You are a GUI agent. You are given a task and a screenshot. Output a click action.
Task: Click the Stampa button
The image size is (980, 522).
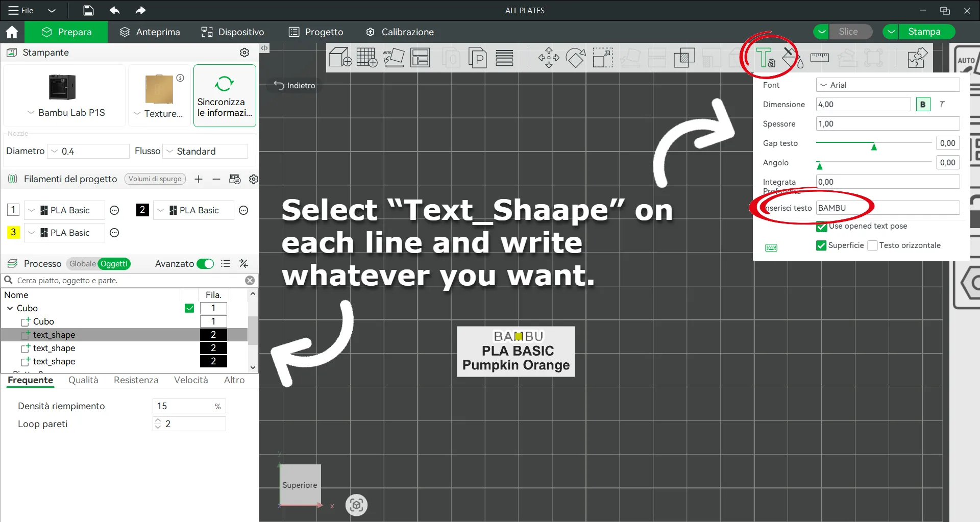[x=924, y=32]
